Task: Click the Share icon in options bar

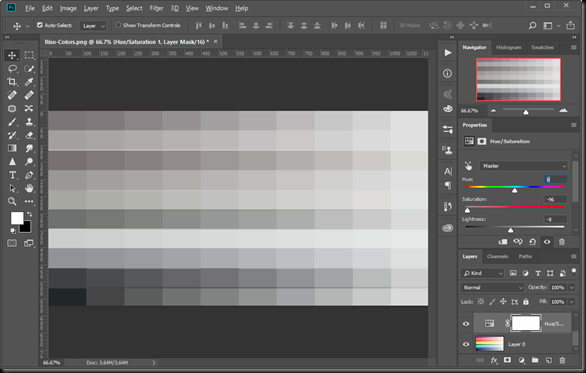Action: [570, 25]
